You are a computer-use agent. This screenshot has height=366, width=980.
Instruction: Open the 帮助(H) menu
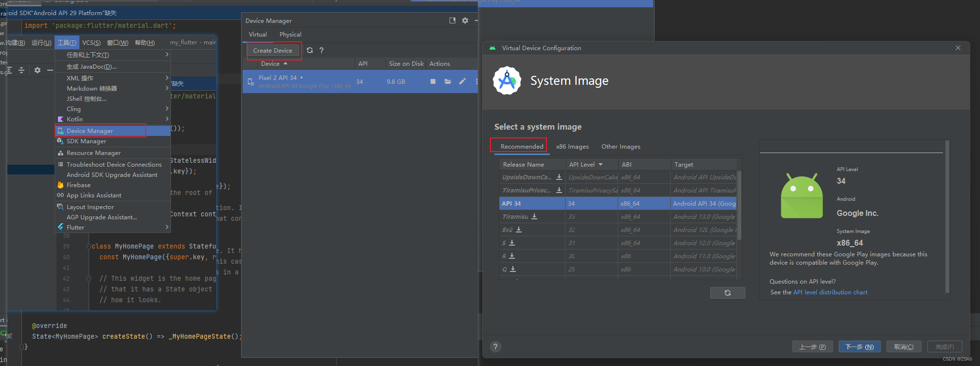145,42
